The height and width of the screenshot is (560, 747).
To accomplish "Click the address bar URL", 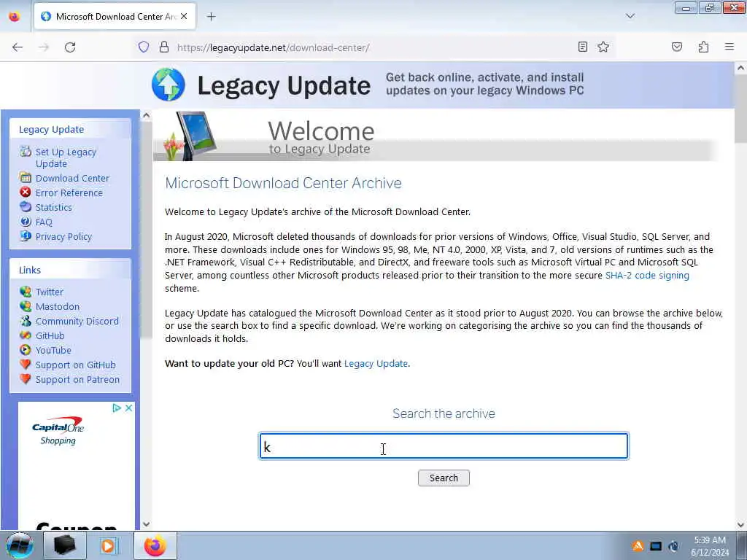I will coord(273,47).
